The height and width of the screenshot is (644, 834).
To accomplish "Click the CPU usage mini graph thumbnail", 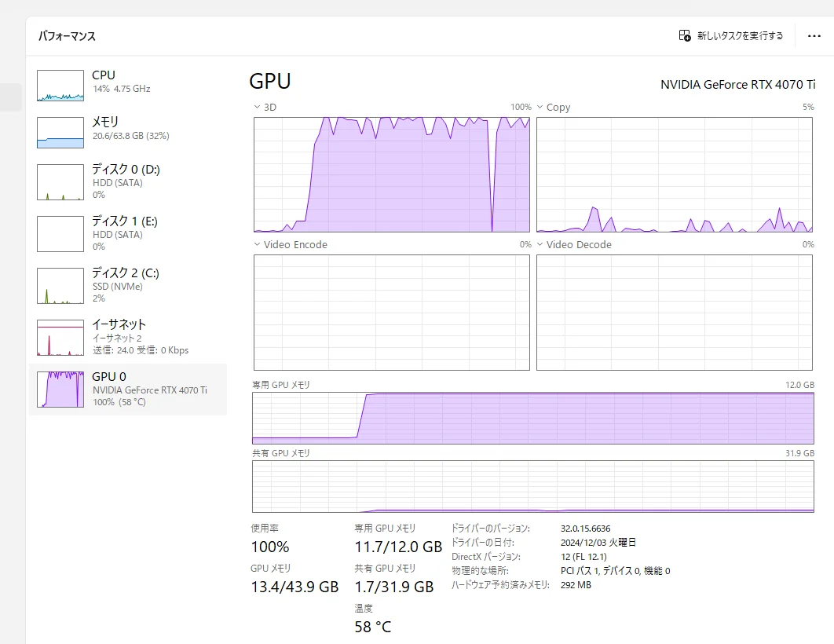I will point(60,86).
